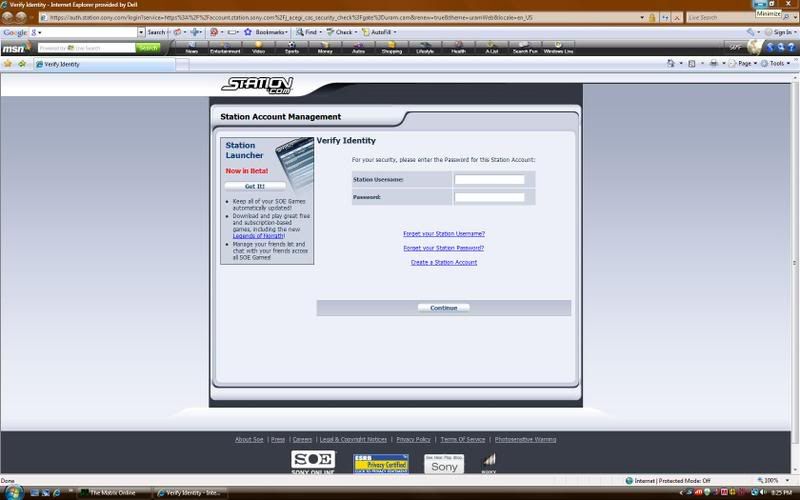The width and height of the screenshot is (800, 500).
Task: Click the SOE Sony Online logo
Action: pyautogui.click(x=311, y=463)
